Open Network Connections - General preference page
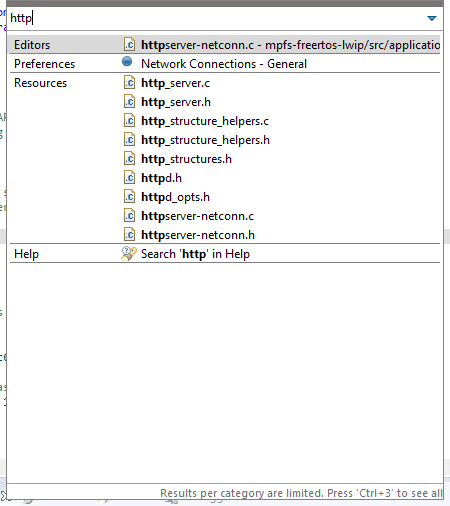This screenshot has width=450, height=506. [x=224, y=64]
